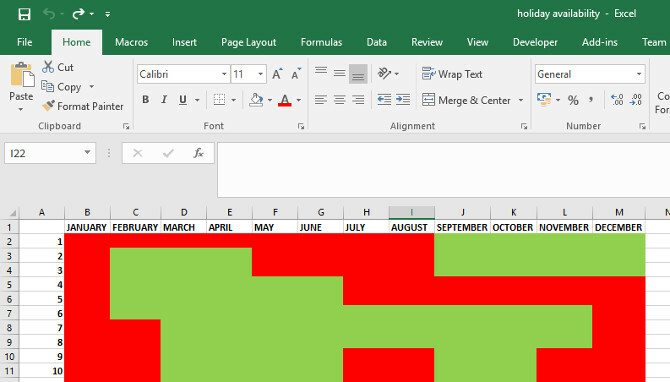Click the Orientation text rotation icon

[385, 73]
